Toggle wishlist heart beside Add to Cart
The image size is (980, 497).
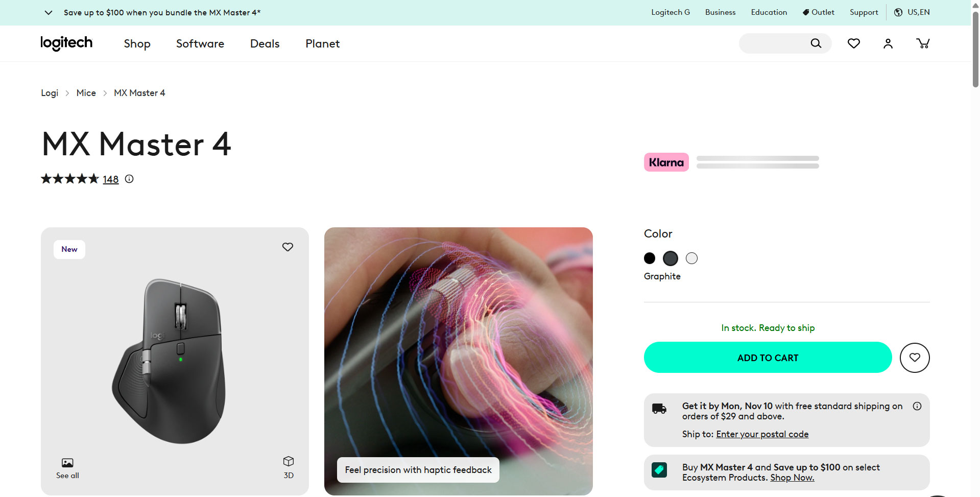click(914, 358)
